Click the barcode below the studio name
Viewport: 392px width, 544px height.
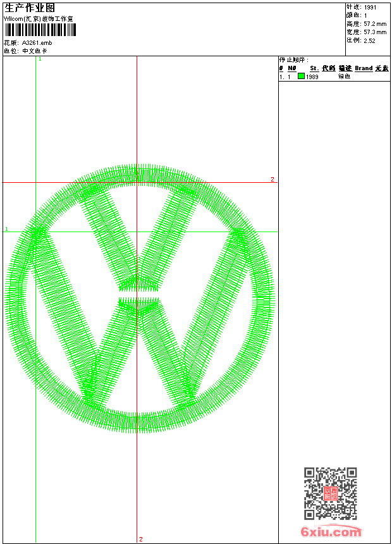40,30
